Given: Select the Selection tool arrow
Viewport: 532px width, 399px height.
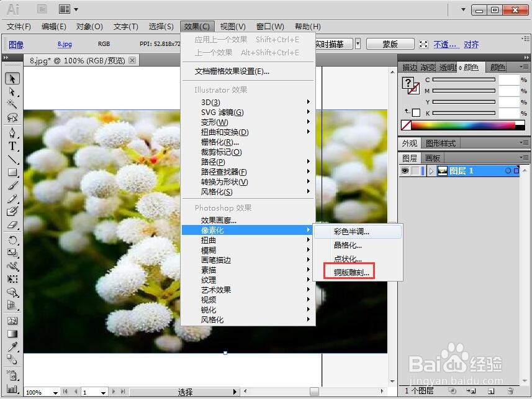Looking at the screenshot, I should tap(12, 79).
